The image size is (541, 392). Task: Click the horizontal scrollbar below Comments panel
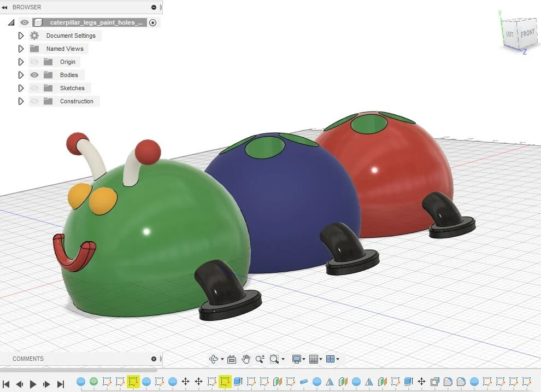[x=79, y=370]
